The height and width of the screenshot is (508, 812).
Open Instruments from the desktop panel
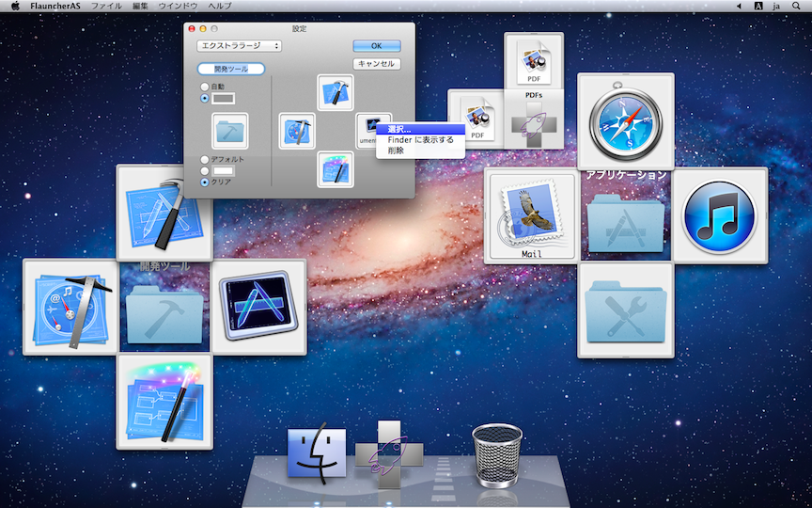click(x=258, y=307)
